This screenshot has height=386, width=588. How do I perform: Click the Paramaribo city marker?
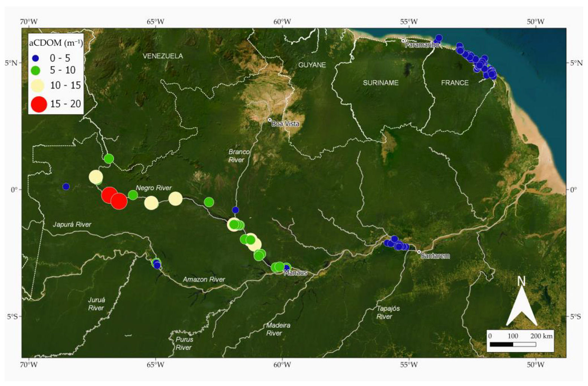(x=403, y=41)
